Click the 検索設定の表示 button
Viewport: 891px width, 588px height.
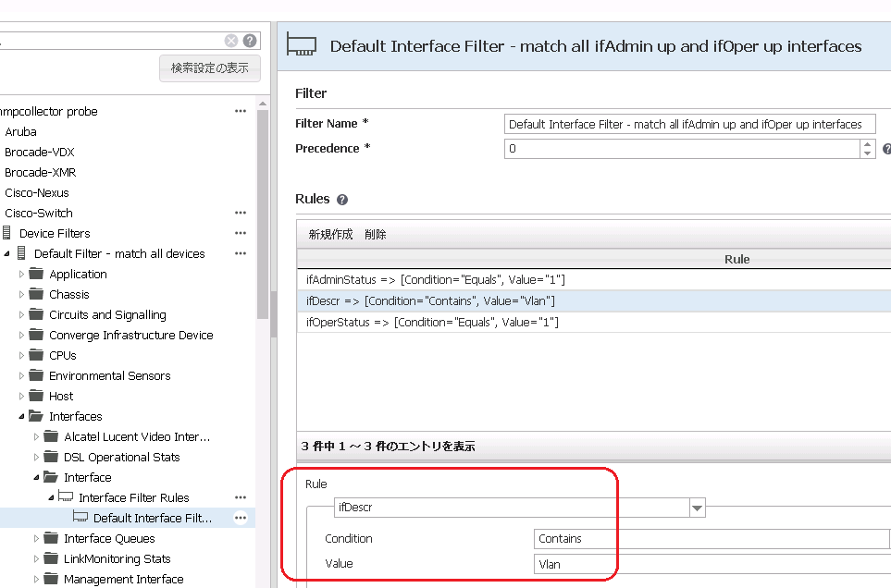pyautogui.click(x=209, y=68)
